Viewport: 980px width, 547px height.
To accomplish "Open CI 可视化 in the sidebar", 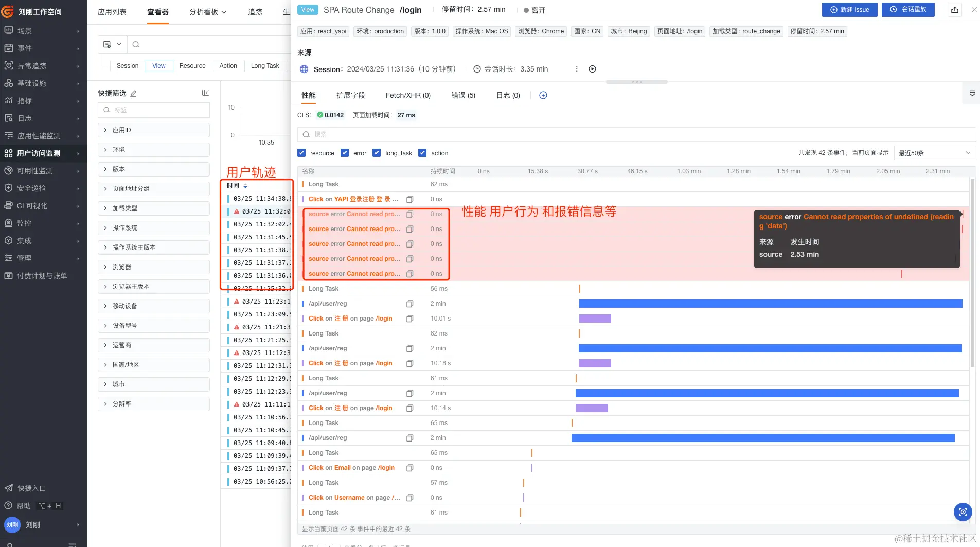I will coord(43,206).
